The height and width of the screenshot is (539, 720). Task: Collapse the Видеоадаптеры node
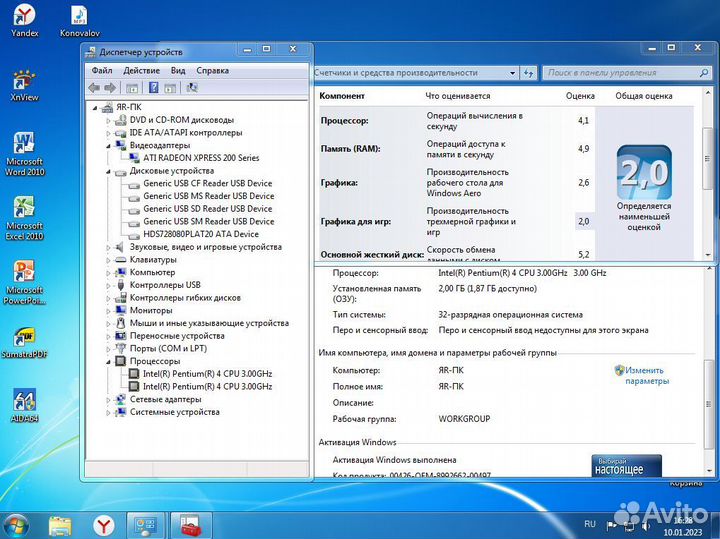pyautogui.click(x=108, y=146)
